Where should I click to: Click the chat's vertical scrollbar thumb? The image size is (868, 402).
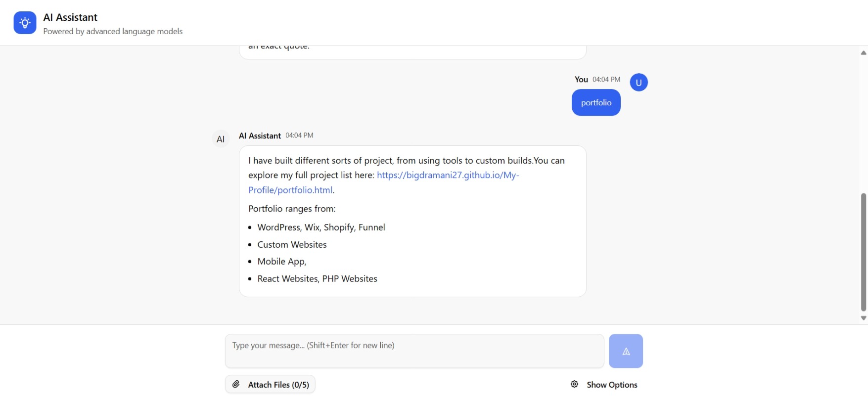[x=863, y=252]
